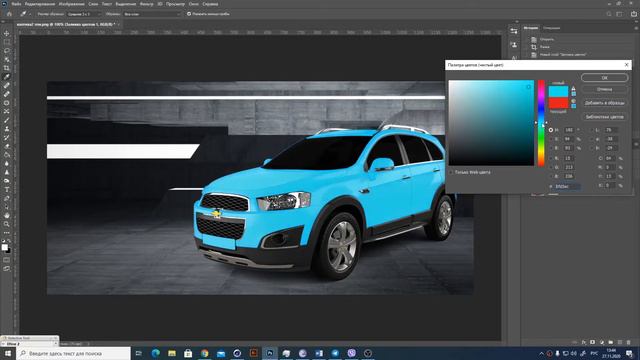Open Microsoft Edge from taskbar
This screenshot has width=640, height=360.
pyautogui.click(x=156, y=353)
